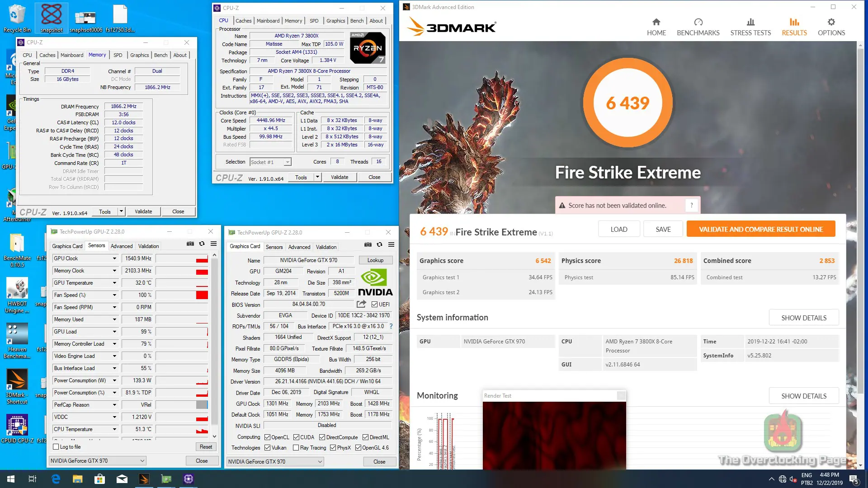This screenshot has width=868, height=488.
Task: Click the Lookup button in GPU-Z
Action: [x=375, y=260]
